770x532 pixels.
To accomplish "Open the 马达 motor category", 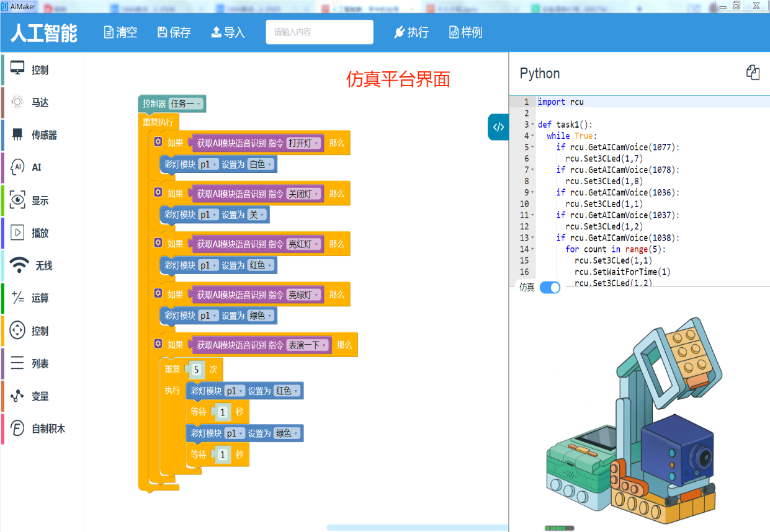I will click(40, 102).
